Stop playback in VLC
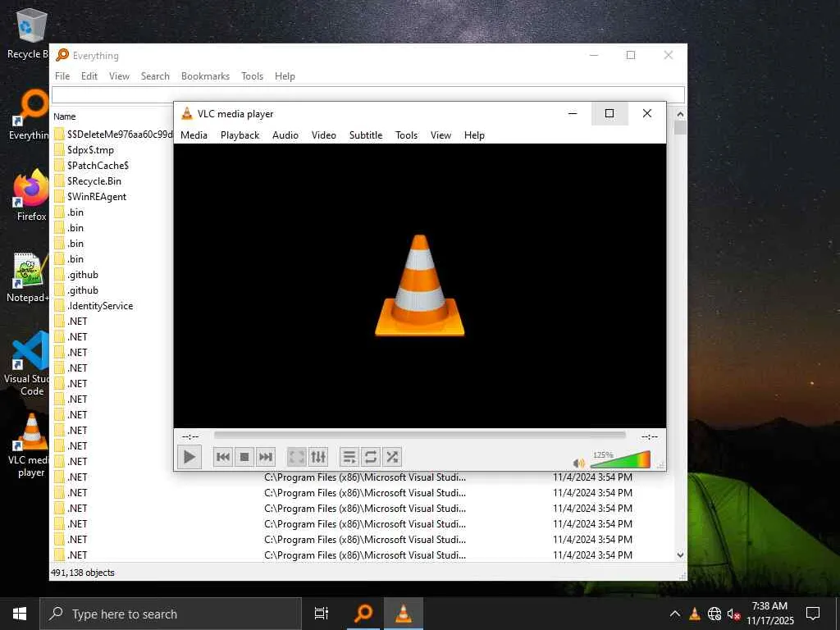This screenshot has width=840, height=630. (x=244, y=457)
